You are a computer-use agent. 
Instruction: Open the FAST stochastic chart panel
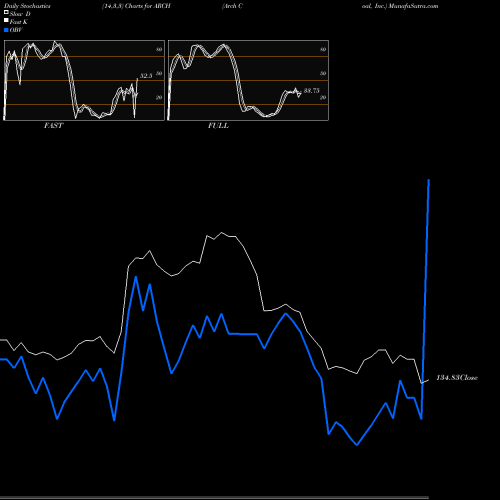click(x=84, y=80)
